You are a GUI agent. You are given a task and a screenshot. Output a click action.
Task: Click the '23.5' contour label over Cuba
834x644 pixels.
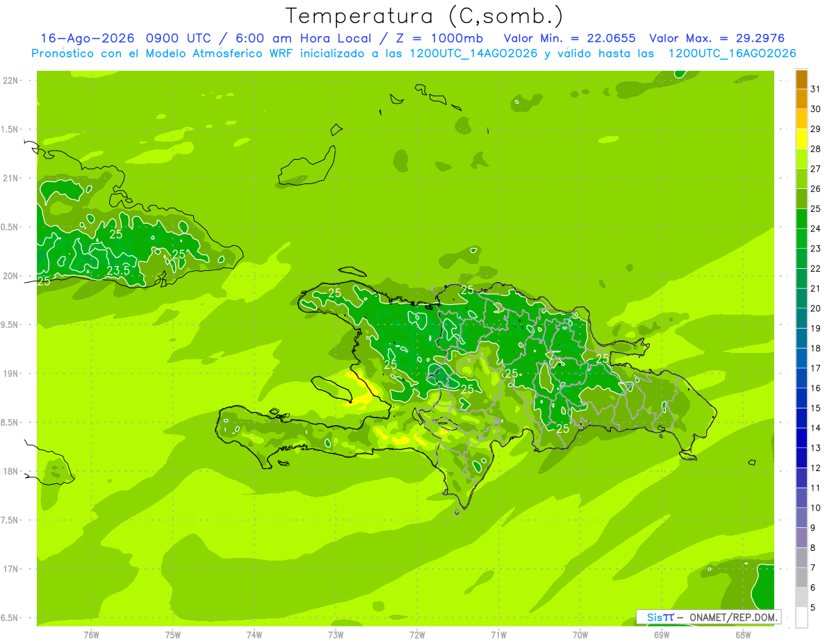point(118,270)
